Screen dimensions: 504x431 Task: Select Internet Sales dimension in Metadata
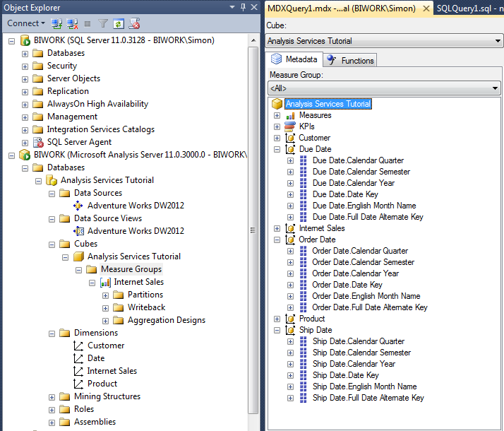(322, 228)
